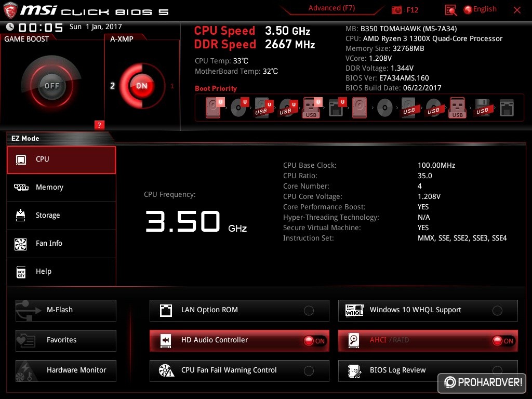Click the BIOS Log Review document icon
Screen dimensions: 532x399
354,370
